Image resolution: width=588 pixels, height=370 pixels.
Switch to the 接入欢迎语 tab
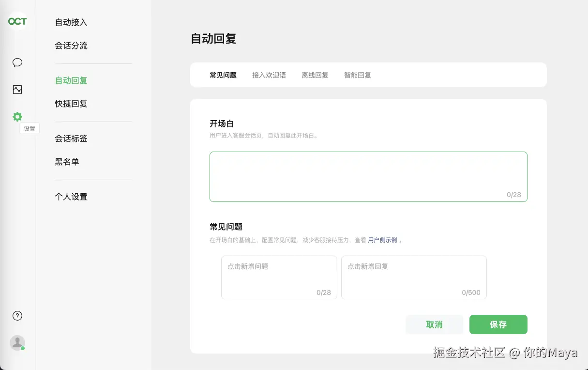point(269,75)
